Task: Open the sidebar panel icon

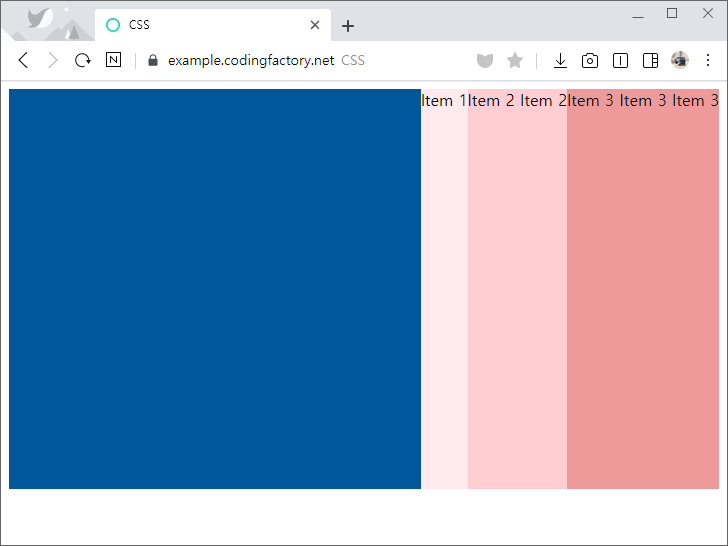Action: [x=650, y=61]
